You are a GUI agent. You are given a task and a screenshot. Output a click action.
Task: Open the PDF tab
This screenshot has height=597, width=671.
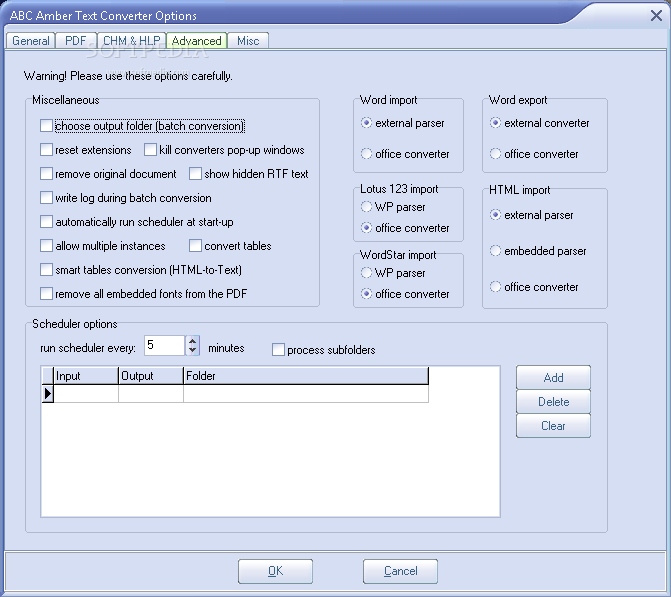(76, 41)
